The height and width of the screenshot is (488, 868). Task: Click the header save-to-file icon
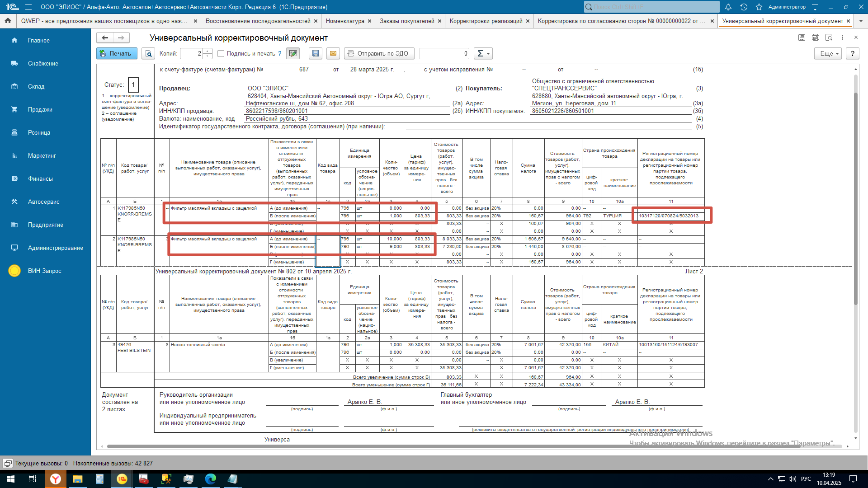tap(802, 38)
